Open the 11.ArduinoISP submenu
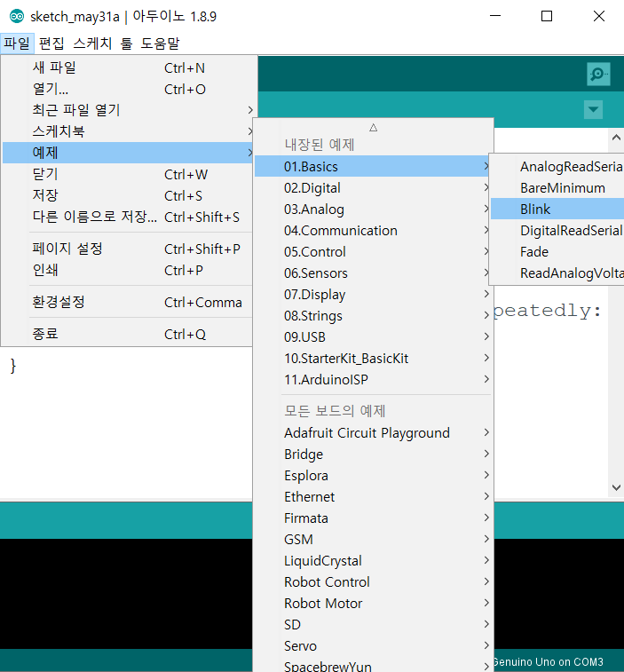The width and height of the screenshot is (624, 672). click(x=373, y=379)
